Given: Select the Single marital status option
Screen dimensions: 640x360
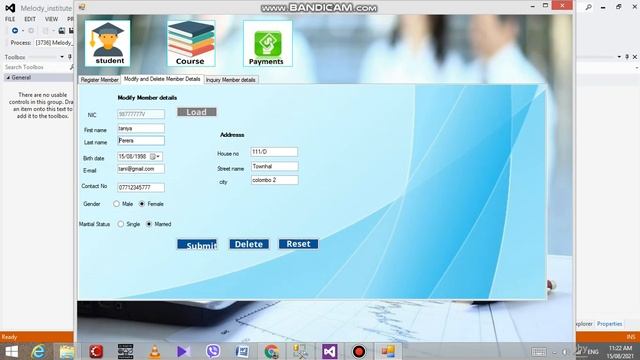Looking at the screenshot, I should point(120,224).
